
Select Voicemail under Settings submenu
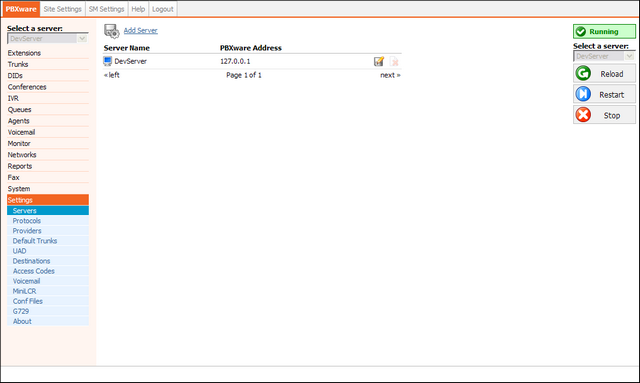[48, 281]
